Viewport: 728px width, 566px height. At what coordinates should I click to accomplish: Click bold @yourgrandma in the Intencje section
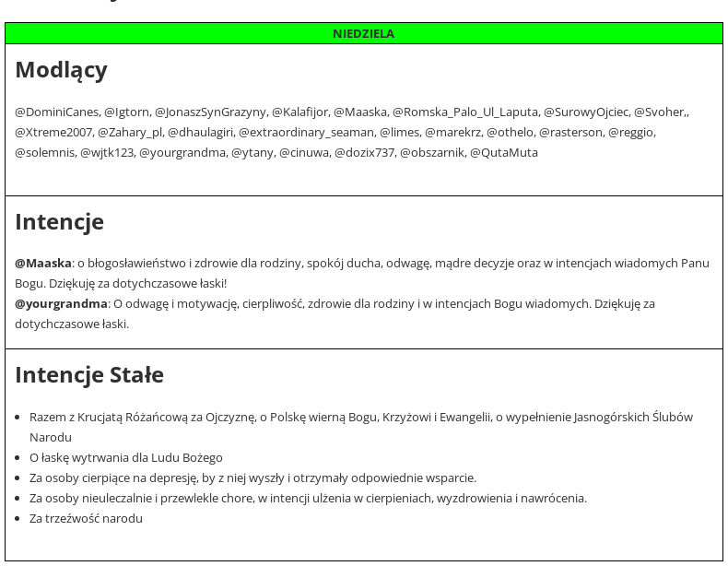click(x=61, y=304)
